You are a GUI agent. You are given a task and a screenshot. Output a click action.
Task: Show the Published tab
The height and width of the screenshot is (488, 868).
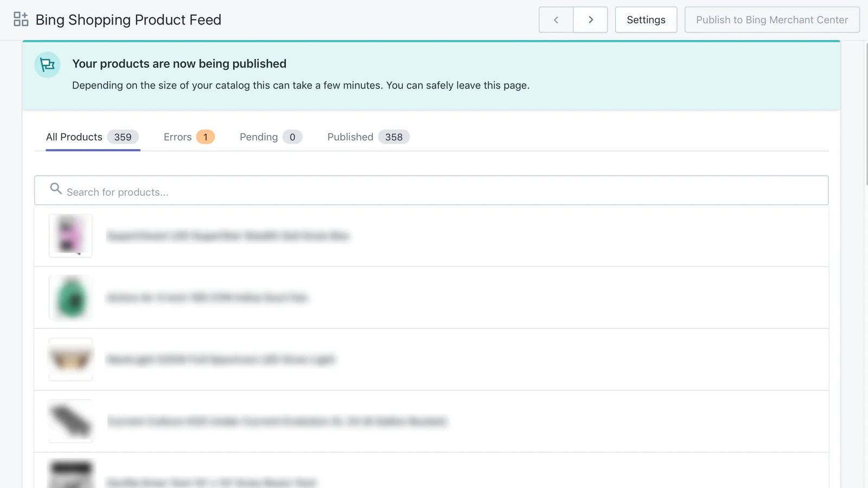368,137
